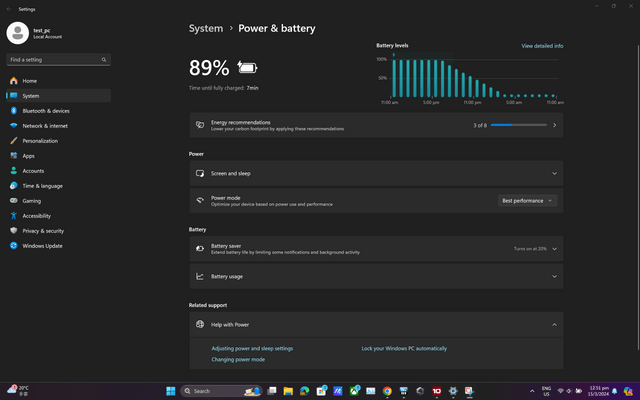The height and width of the screenshot is (400, 640).
Task: Click the taskbar Search box
Action: [x=222, y=391]
